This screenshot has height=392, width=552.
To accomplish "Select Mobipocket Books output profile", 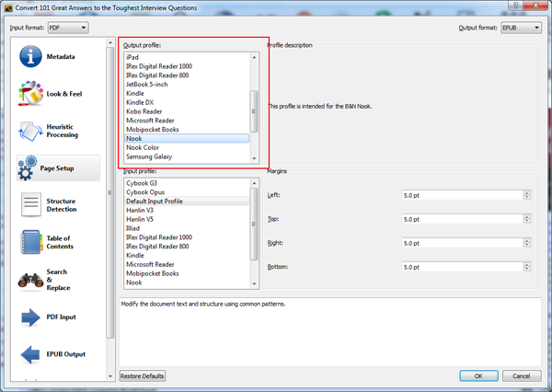I will 187,130.
